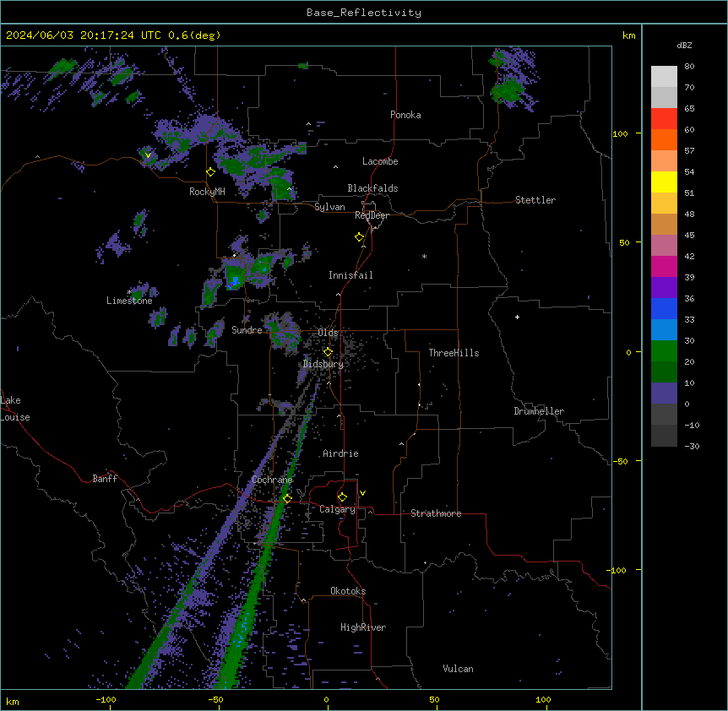Screen dimensions: 728x711
Task: Click the yellow station marker between Olds and Didsbury
Action: tap(328, 352)
